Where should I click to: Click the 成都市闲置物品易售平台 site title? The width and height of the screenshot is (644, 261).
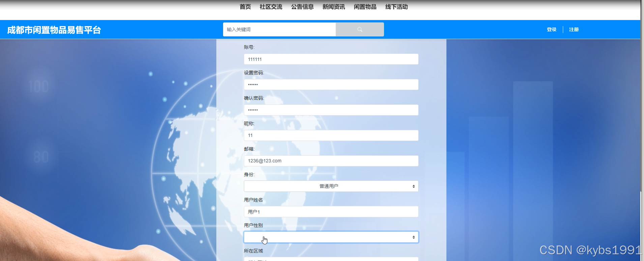(54, 30)
